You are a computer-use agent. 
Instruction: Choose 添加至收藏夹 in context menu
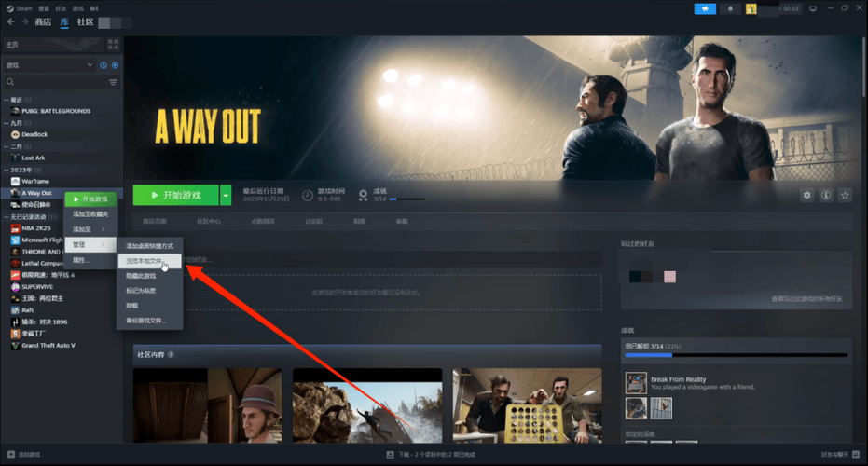click(90, 214)
